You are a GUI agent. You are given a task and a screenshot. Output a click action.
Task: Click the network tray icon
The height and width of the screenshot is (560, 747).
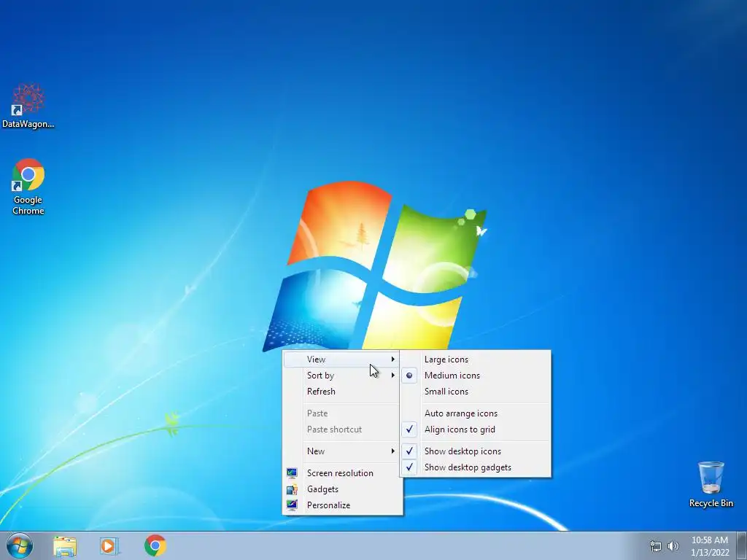(x=656, y=546)
